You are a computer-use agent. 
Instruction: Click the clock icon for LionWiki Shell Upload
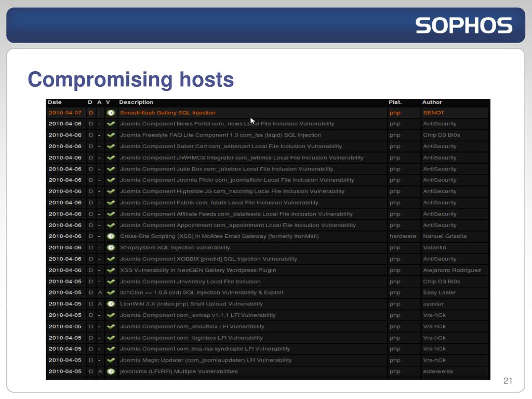point(111,304)
